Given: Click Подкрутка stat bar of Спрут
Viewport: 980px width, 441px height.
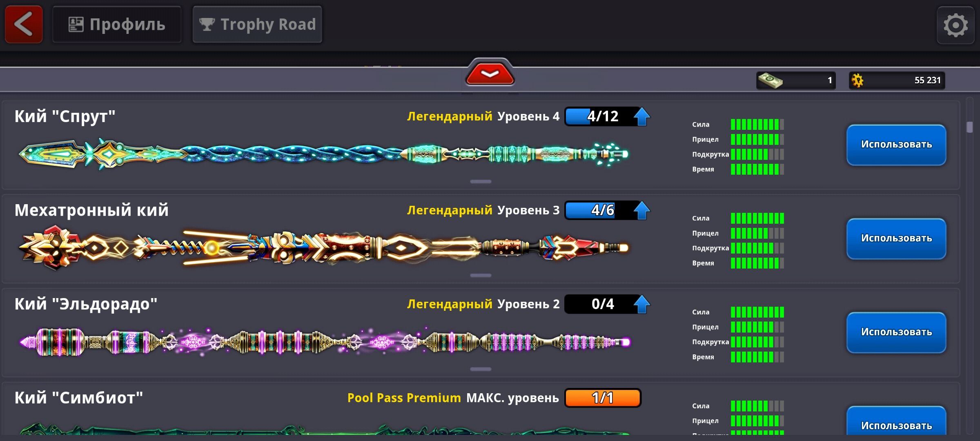Looking at the screenshot, I should tap(757, 154).
